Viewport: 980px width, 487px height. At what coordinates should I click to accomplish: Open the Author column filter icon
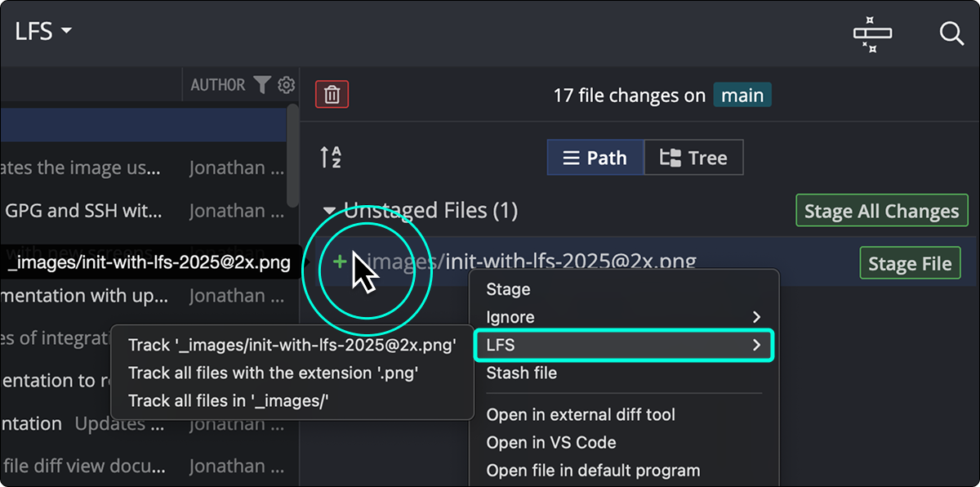point(261,84)
